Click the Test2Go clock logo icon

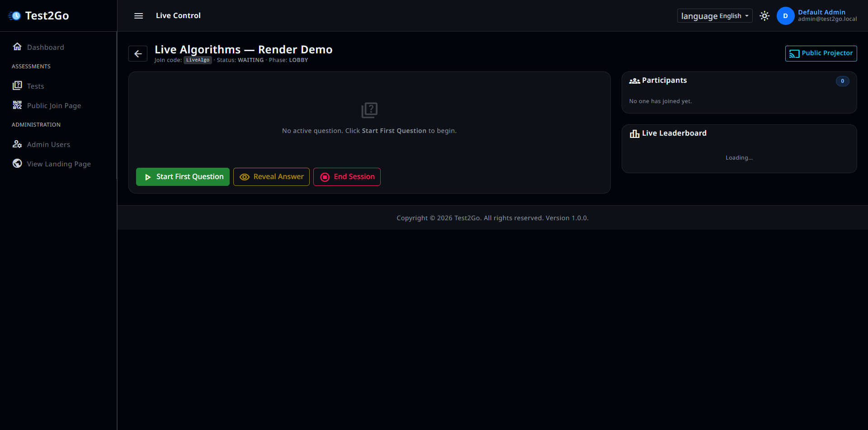click(x=14, y=16)
